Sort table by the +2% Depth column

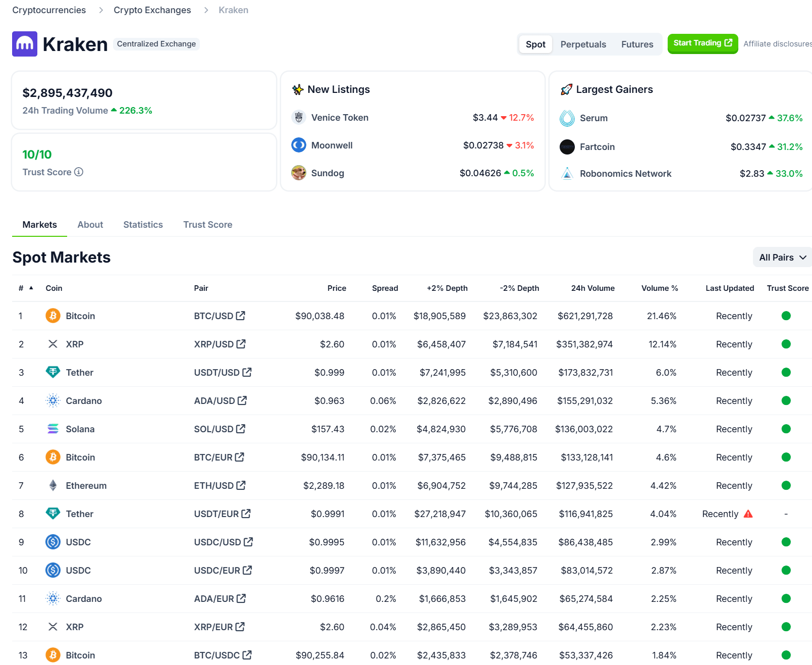[x=447, y=288]
